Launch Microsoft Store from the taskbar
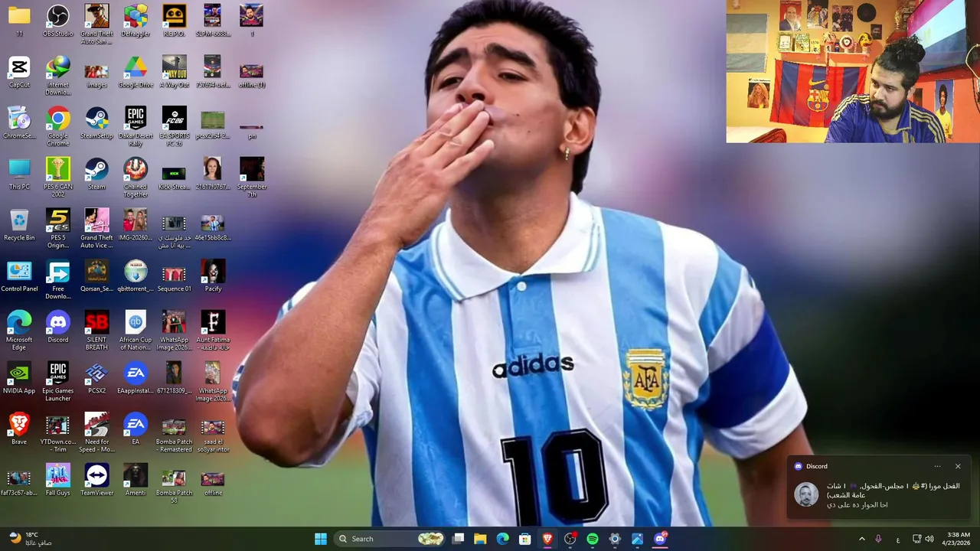The width and height of the screenshot is (980, 551). point(525,539)
